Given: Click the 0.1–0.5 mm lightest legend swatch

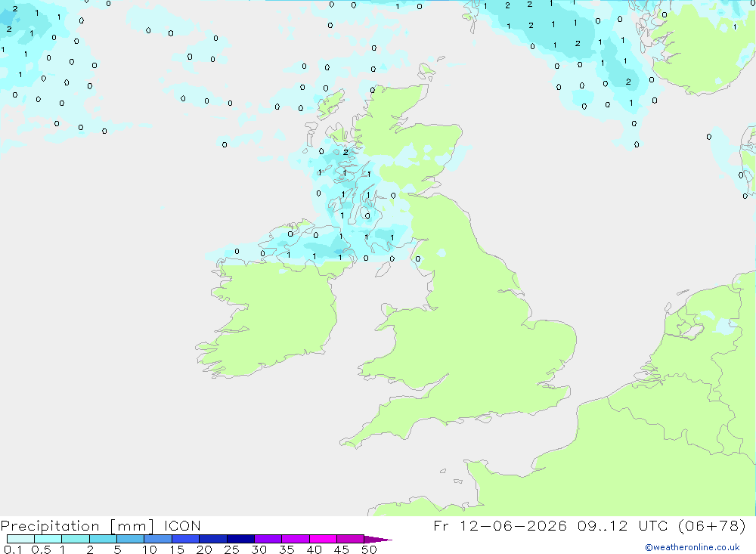Looking at the screenshot, I should [x=20, y=539].
